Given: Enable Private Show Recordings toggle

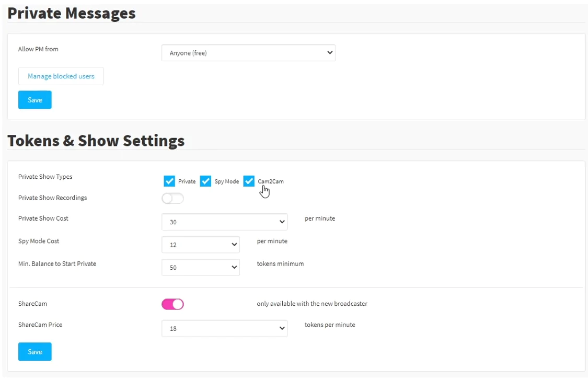Looking at the screenshot, I should pos(172,198).
